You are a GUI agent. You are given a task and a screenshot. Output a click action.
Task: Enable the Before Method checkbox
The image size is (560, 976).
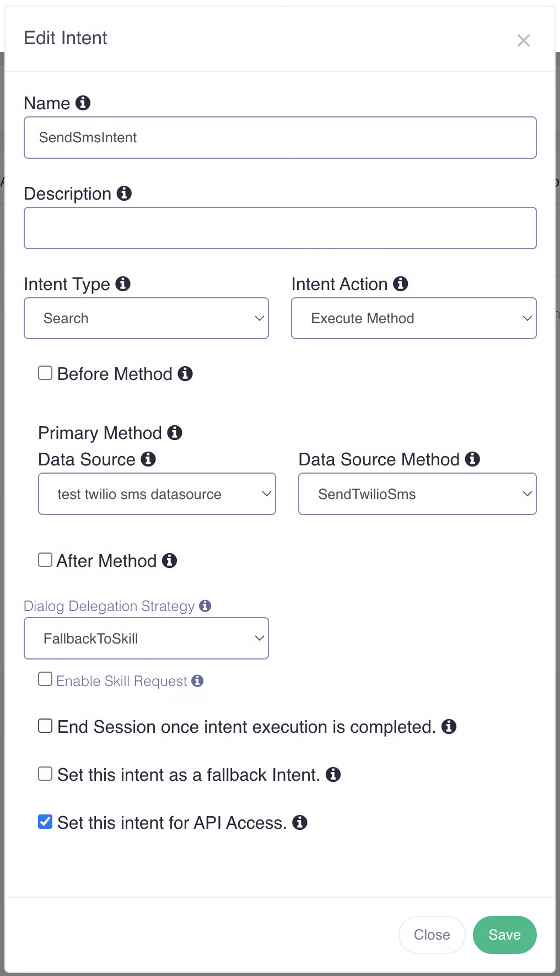pos(45,373)
